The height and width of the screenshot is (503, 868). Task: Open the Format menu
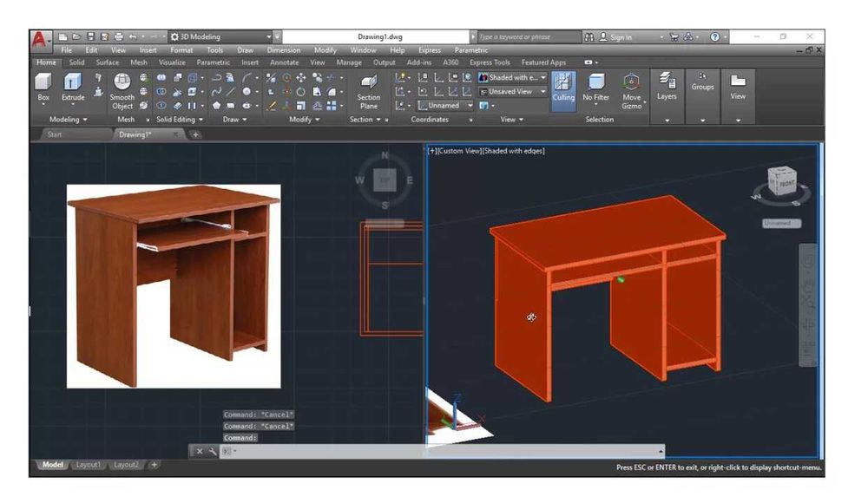pyautogui.click(x=181, y=50)
